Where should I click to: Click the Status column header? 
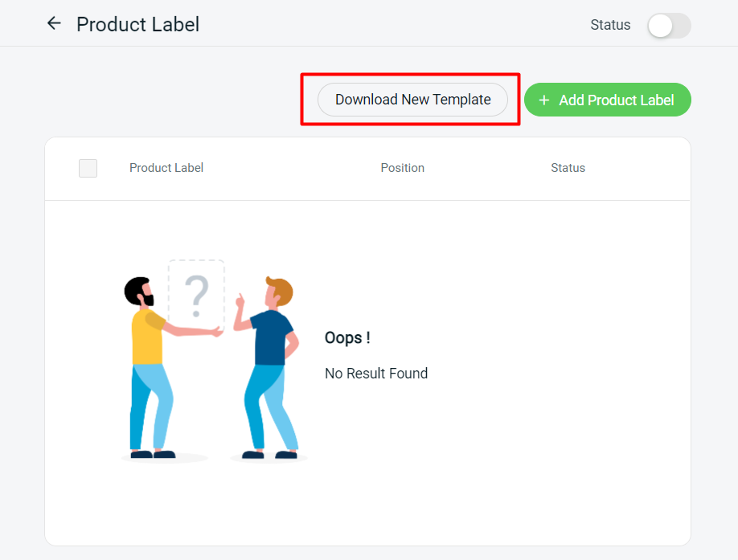(x=568, y=168)
